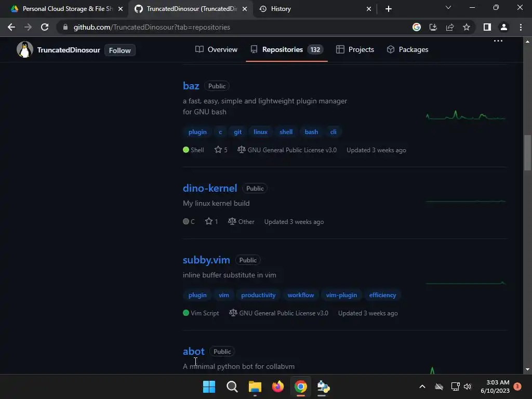The width and height of the screenshot is (532, 399).
Task: Bookmark this page with the star icon
Action: [x=467, y=27]
